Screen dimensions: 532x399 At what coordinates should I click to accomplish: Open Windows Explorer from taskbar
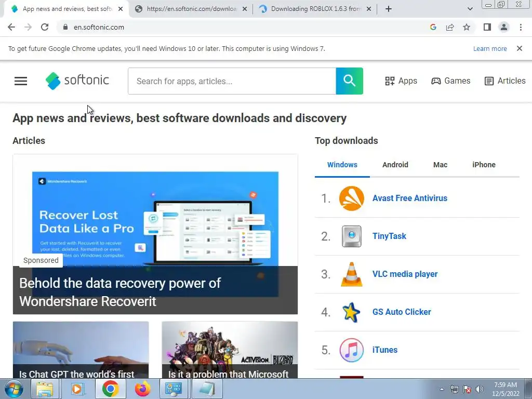[x=45, y=389]
